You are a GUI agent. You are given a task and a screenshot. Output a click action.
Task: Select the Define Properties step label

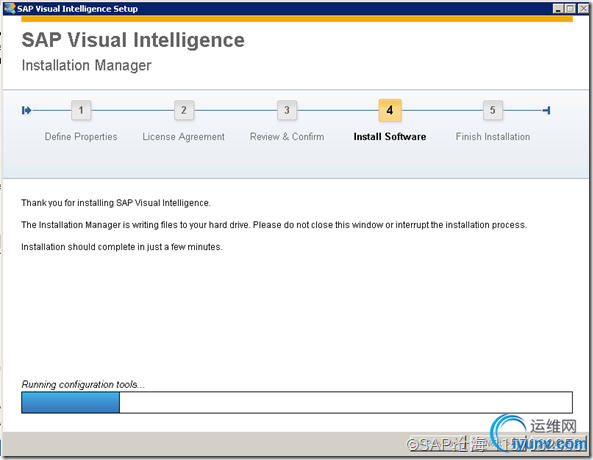(x=81, y=137)
